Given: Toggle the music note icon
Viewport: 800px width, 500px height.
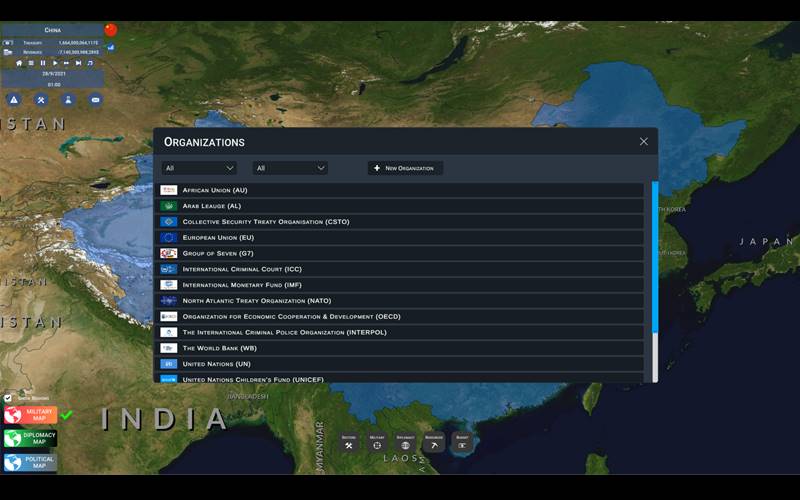Looking at the screenshot, I should pos(90,63).
